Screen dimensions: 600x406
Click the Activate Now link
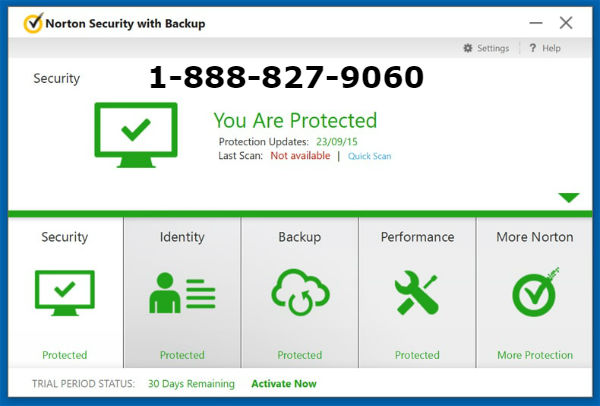click(x=284, y=384)
